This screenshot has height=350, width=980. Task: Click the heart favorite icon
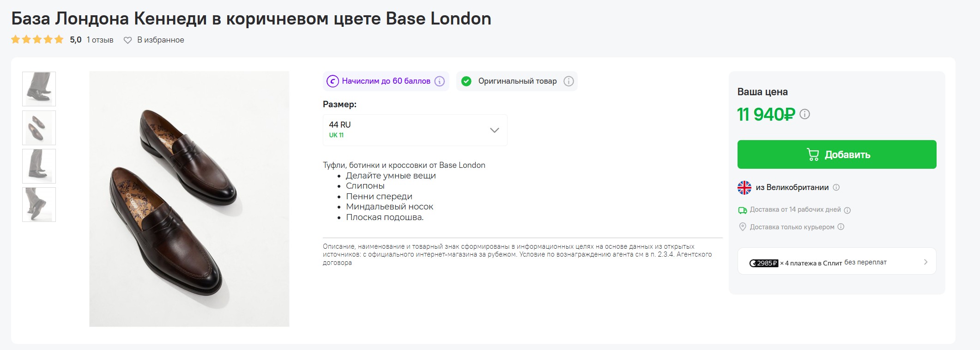128,40
